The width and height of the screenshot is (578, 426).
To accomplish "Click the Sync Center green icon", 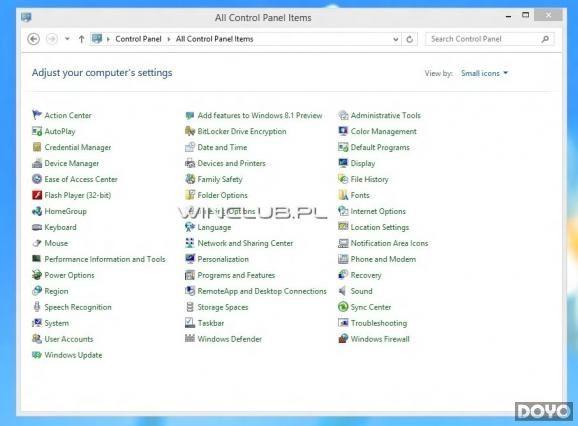I will [x=343, y=307].
